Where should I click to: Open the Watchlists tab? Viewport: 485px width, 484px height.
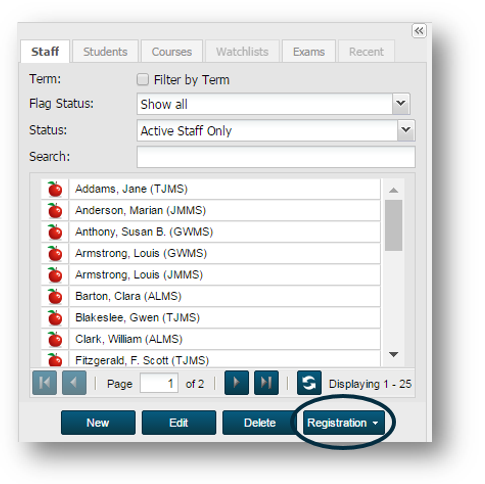pos(242,52)
